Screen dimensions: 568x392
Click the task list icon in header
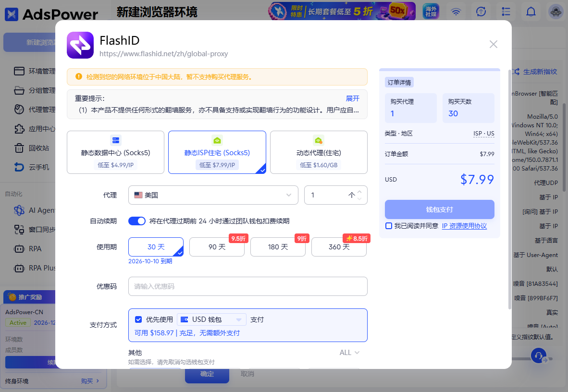pyautogui.click(x=506, y=12)
